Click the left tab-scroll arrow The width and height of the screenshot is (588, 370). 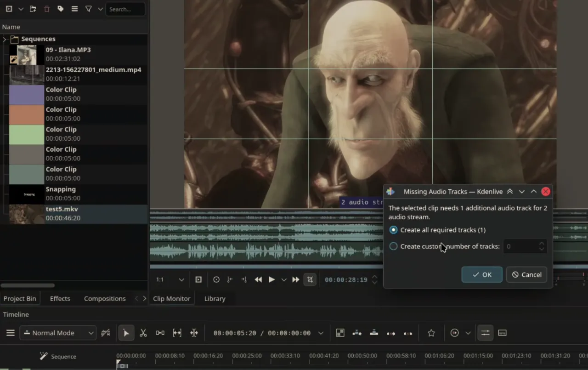(136, 298)
